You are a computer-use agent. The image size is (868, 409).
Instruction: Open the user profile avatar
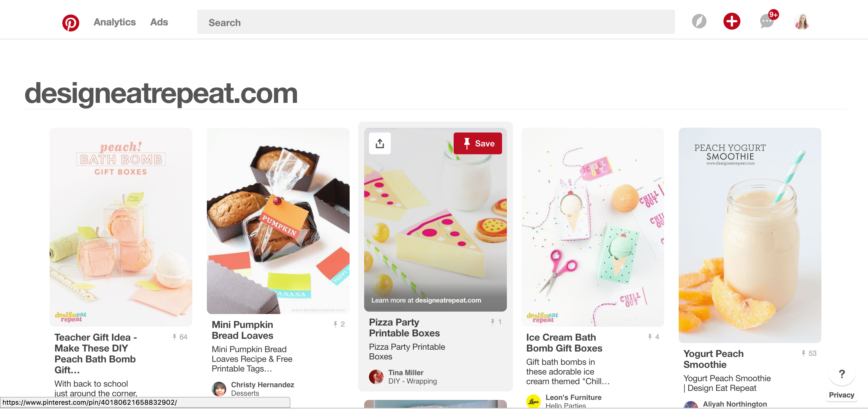pos(801,21)
